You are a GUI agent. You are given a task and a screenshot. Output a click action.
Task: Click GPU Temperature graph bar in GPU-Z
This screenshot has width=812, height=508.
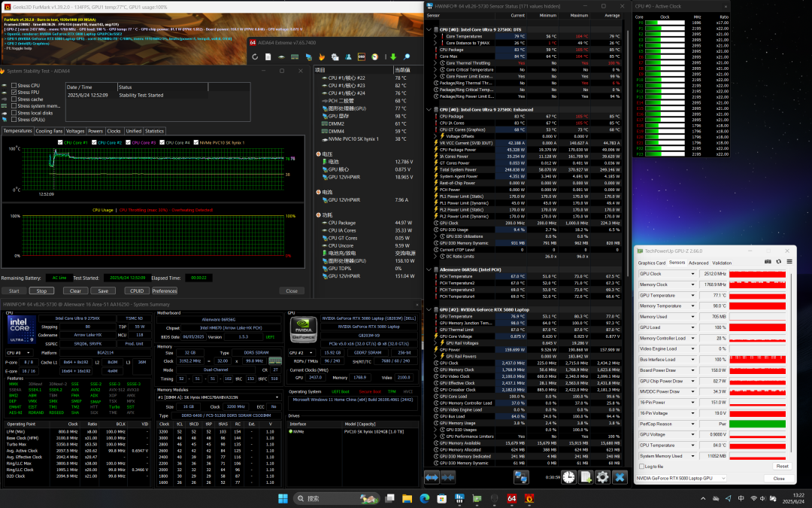pos(757,296)
